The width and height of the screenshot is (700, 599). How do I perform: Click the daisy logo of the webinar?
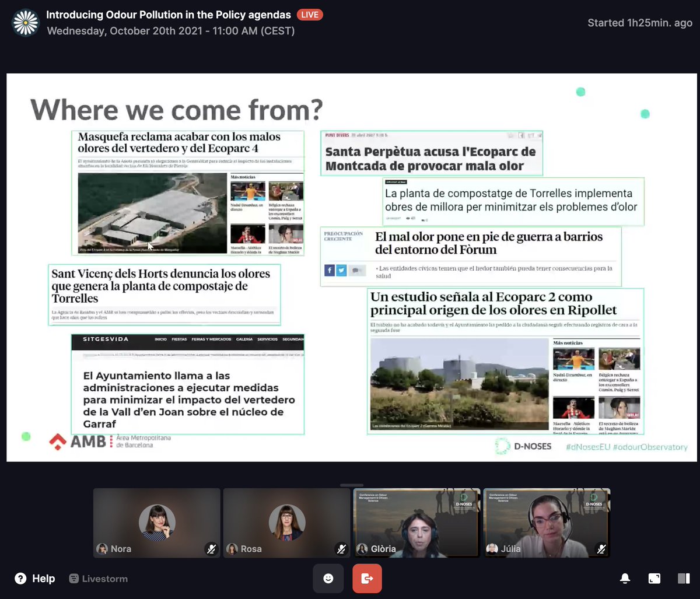(x=26, y=23)
